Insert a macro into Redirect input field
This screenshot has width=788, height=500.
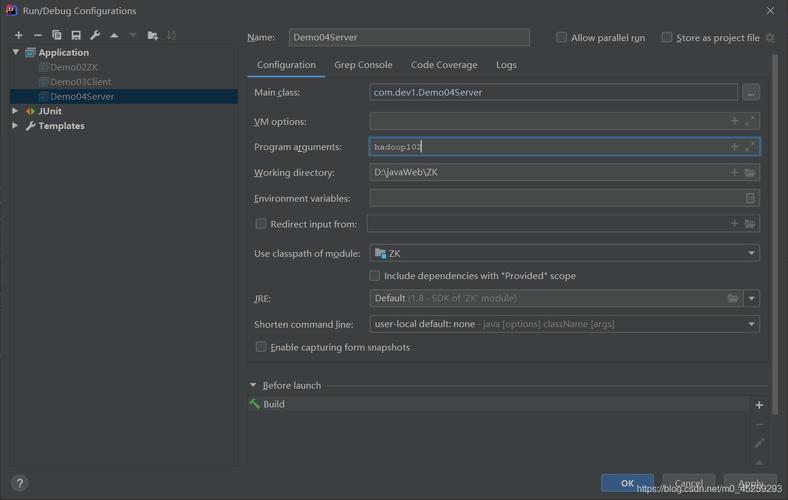(734, 223)
